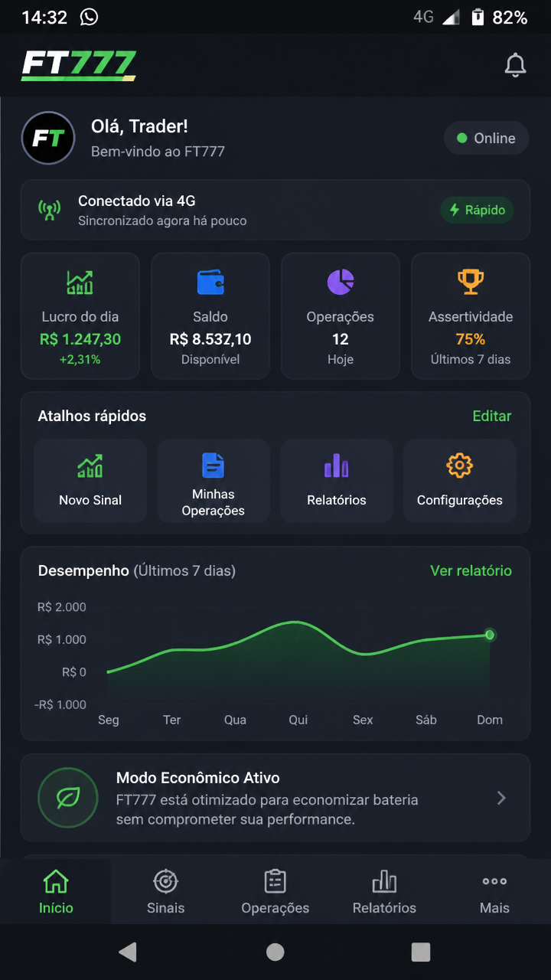This screenshot has height=980, width=551.
Task: Tap the 4G antenna signal icon
Action: pyautogui.click(x=50, y=210)
